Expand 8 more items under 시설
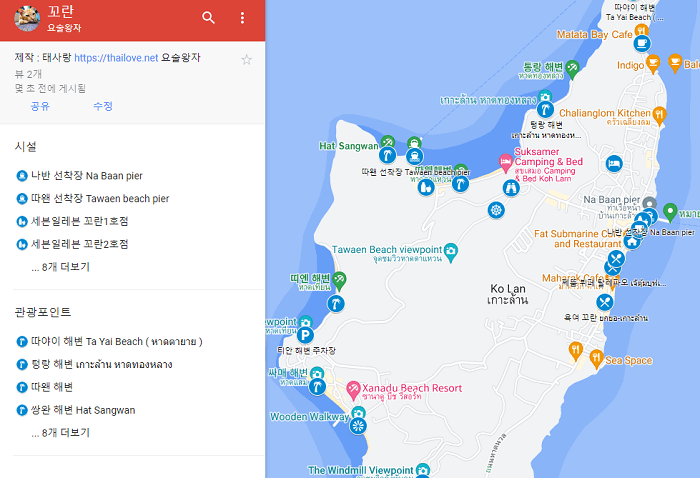This screenshot has height=478, width=700. [x=60, y=267]
